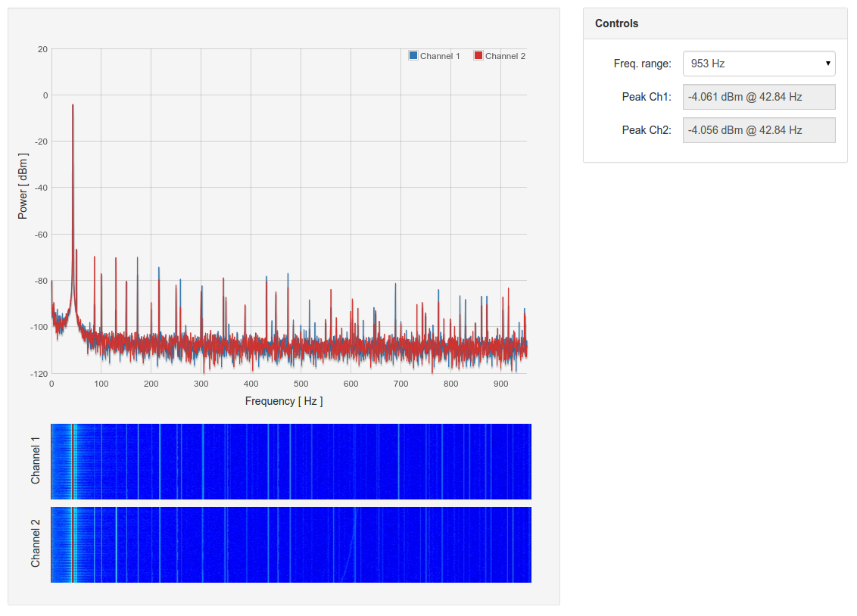Click the red Channel 2 legend swatch

click(478, 56)
